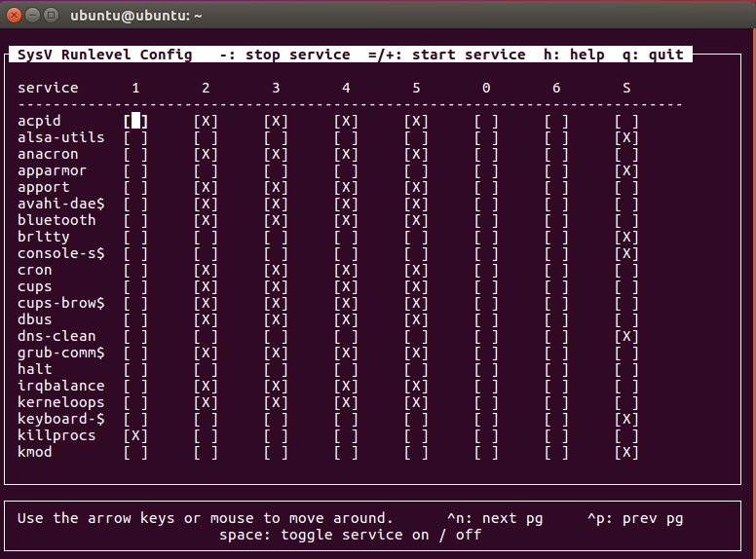Toggle console-s$ checkbox in S column
Viewport: 756px width, 559px height.
626,253
